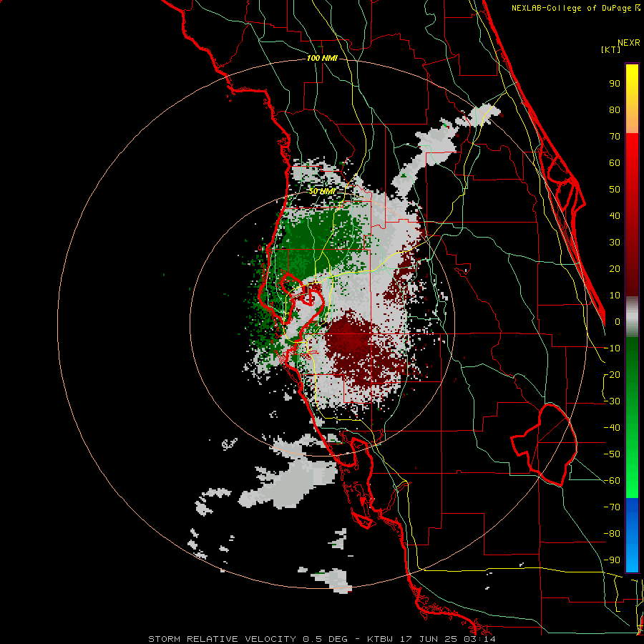The image size is (644, 644).
Task: Click the 90 value on the velocity scale
Action: pyautogui.click(x=615, y=84)
